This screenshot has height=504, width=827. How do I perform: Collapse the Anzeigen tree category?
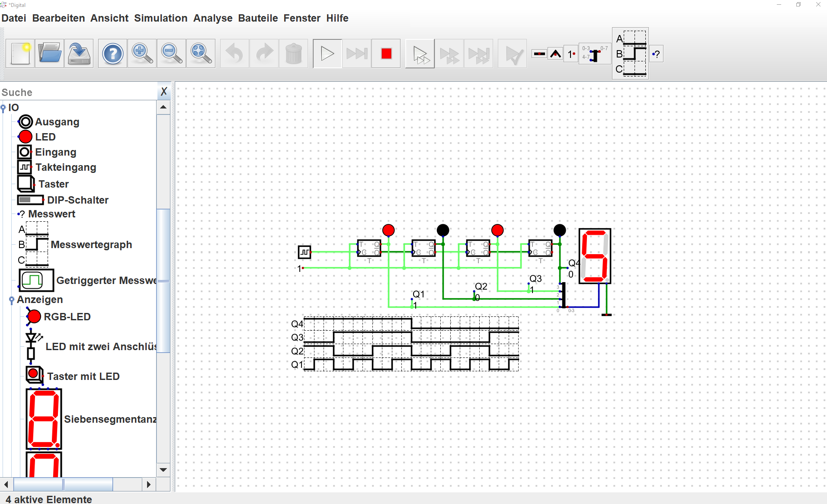tap(12, 300)
